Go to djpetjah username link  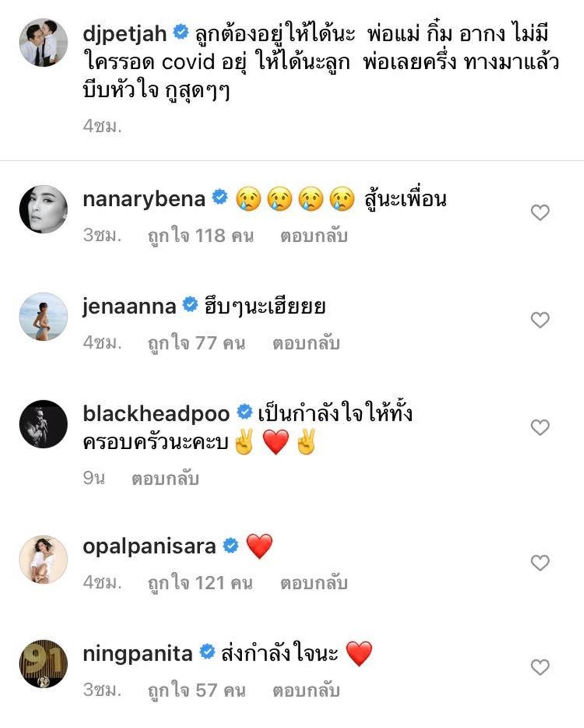pyautogui.click(x=124, y=34)
